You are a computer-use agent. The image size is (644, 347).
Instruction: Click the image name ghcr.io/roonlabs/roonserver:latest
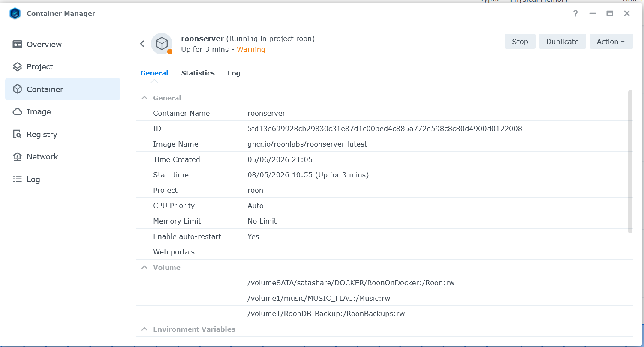click(x=307, y=144)
